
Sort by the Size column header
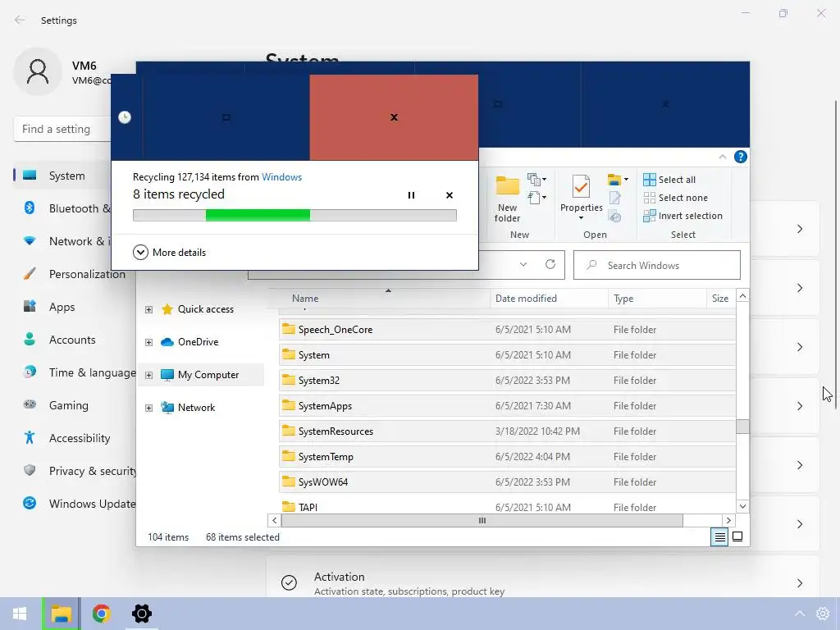(720, 299)
